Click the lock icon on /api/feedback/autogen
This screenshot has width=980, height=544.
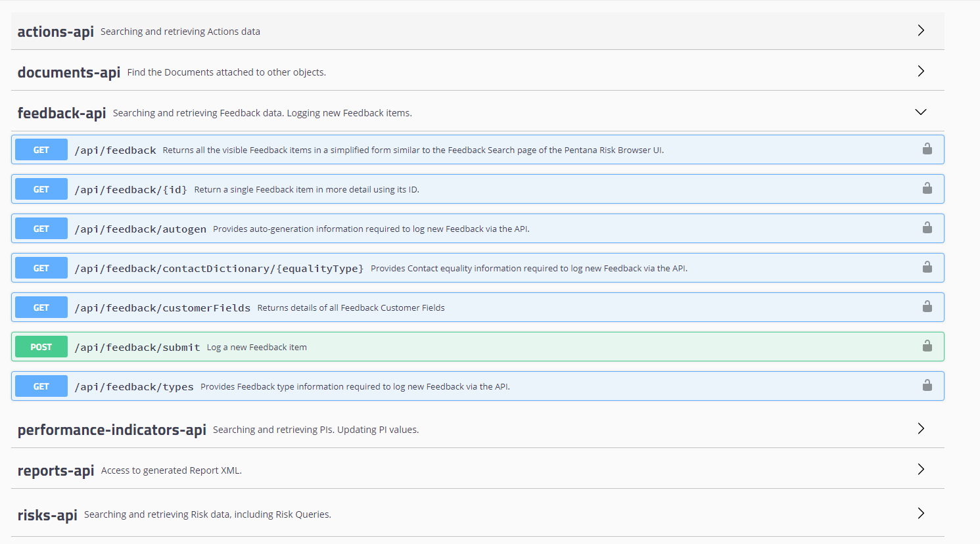927,228
